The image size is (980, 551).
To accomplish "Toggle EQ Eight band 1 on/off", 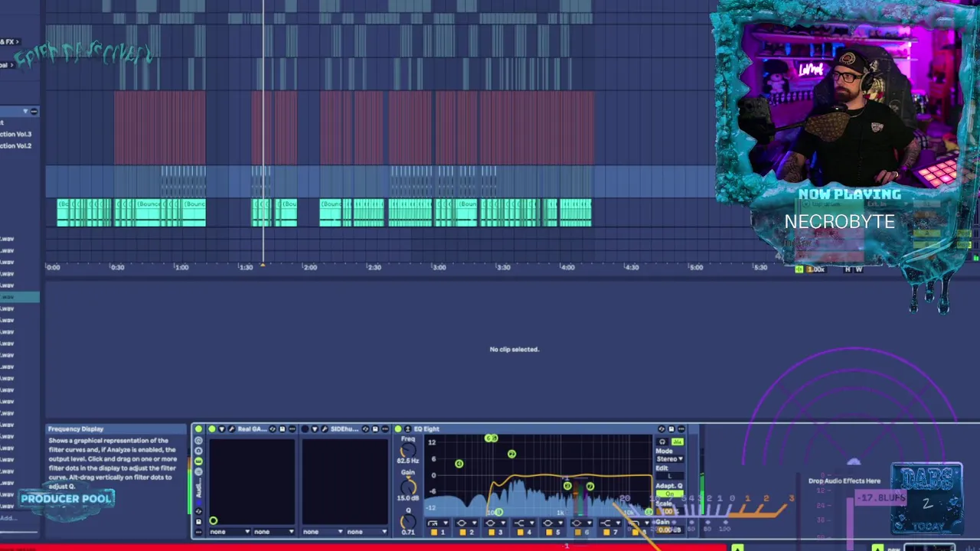I will [x=434, y=533].
